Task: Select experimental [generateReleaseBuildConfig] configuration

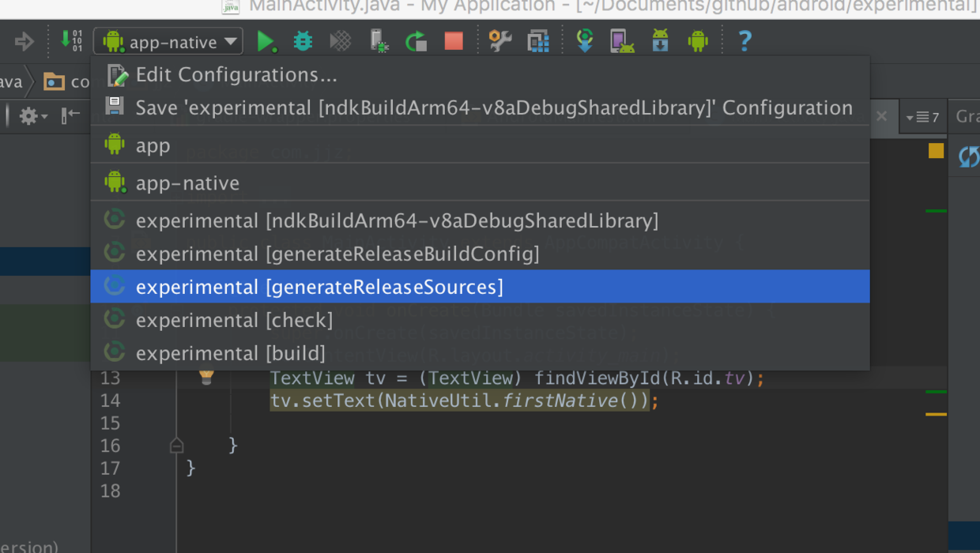Action: pos(481,254)
